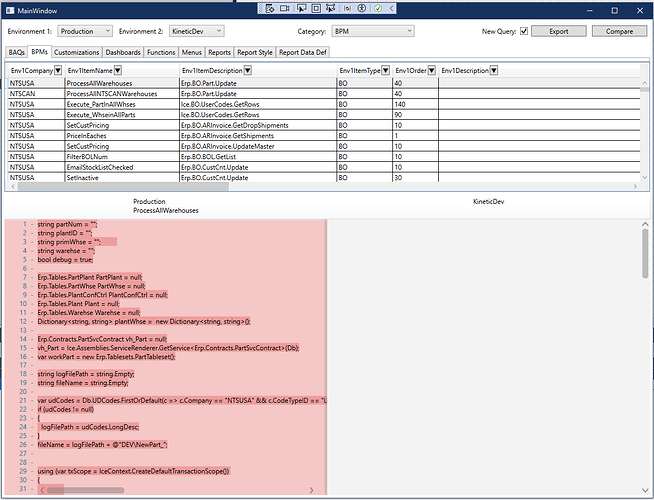Click the MainWindow app icon in the title bar
The image size is (654, 500).
point(10,10)
